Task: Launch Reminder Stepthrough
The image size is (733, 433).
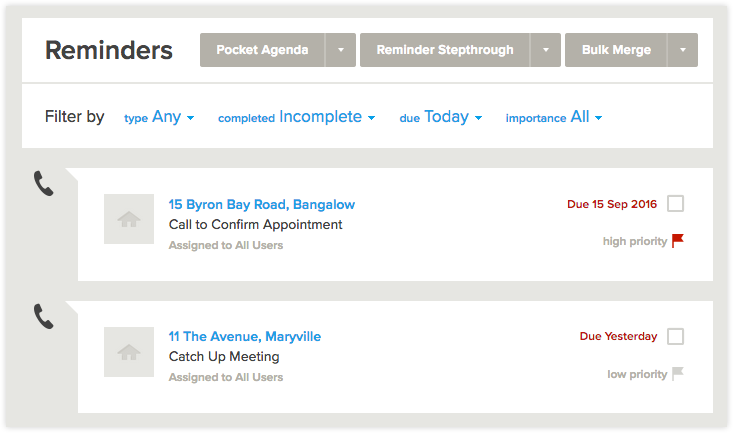Action: (445, 50)
